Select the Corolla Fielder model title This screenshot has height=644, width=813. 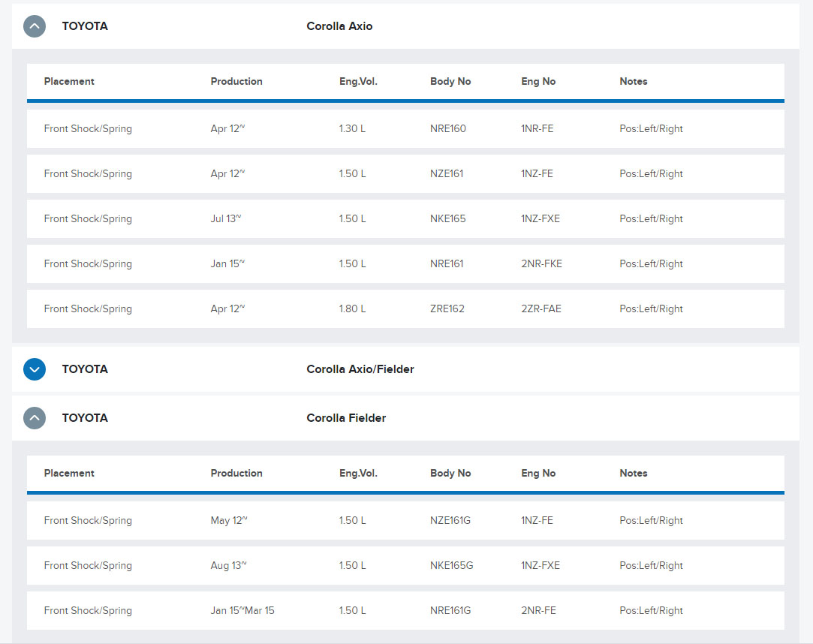click(346, 418)
